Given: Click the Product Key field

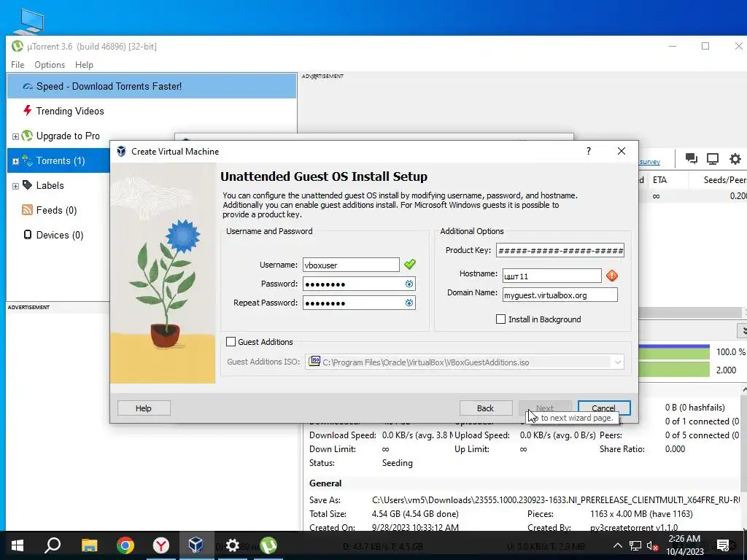Looking at the screenshot, I should tap(560, 250).
